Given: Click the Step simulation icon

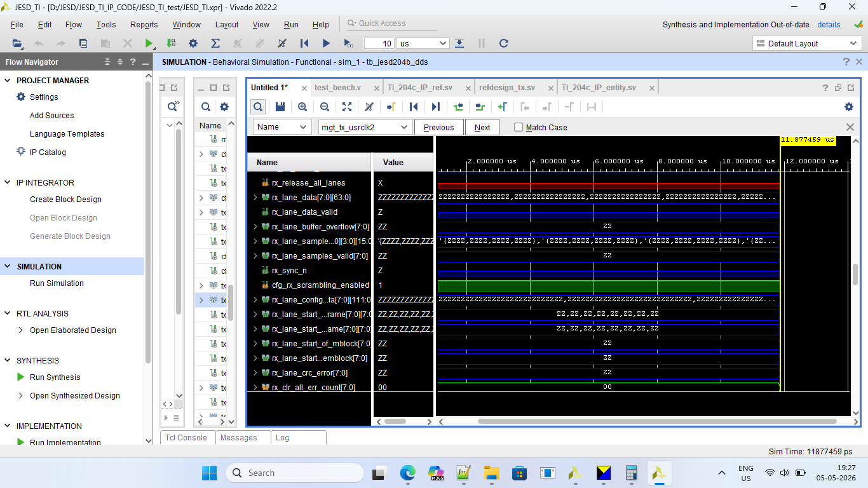Looking at the screenshot, I should (459, 43).
